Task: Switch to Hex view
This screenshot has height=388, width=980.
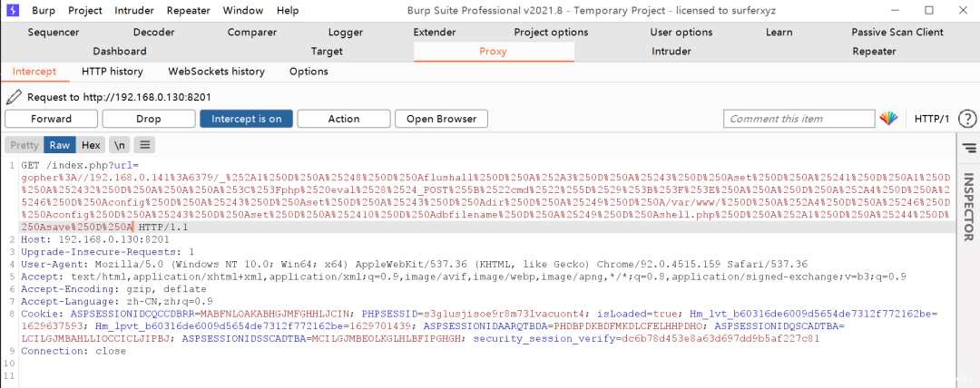Action: pyautogui.click(x=91, y=145)
